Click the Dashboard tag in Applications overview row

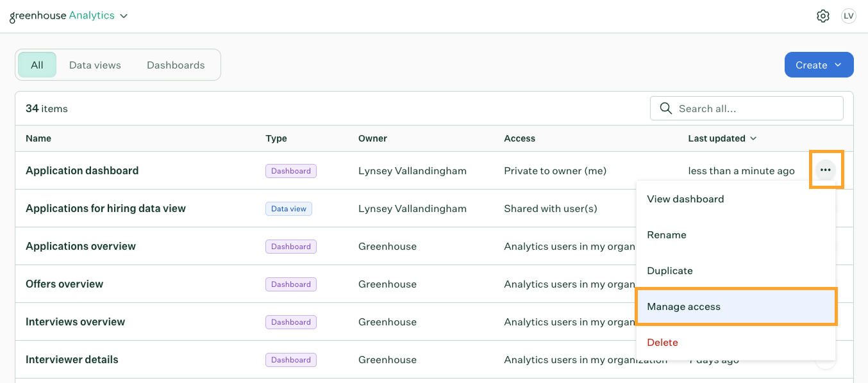(x=291, y=247)
